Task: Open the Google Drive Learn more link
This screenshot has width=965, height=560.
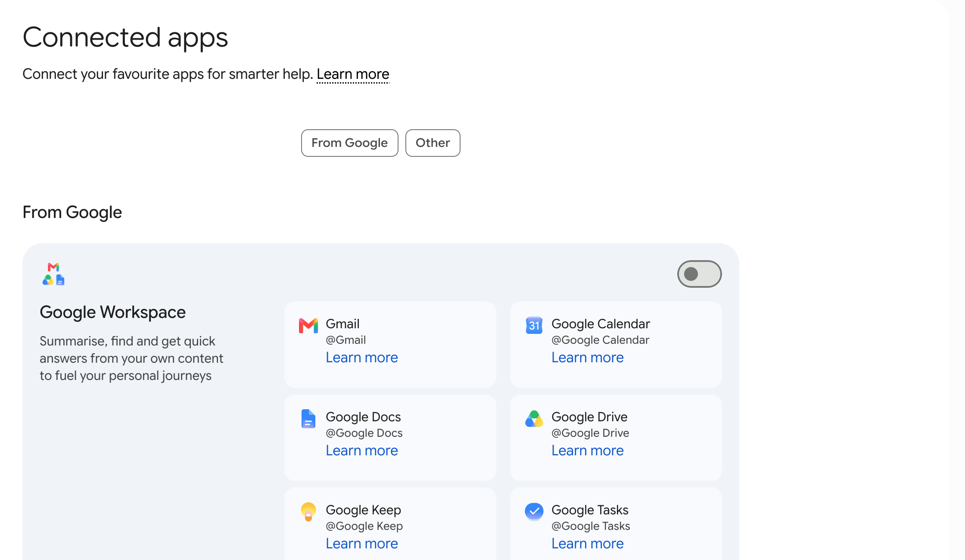Action: (588, 451)
